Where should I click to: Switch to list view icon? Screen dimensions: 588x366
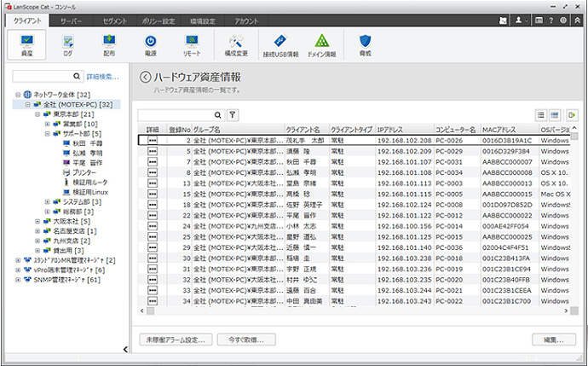coord(541,115)
